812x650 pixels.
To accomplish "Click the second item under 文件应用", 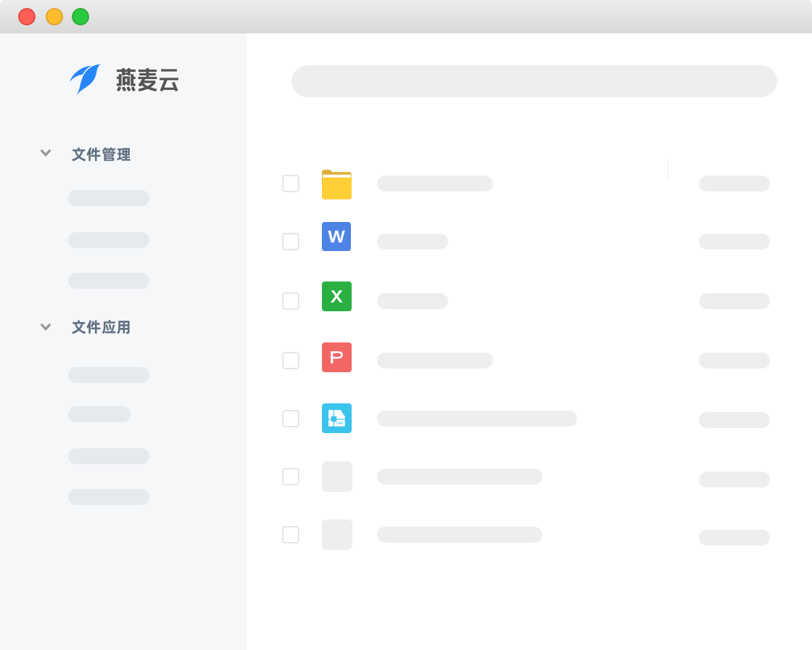I will [99, 414].
